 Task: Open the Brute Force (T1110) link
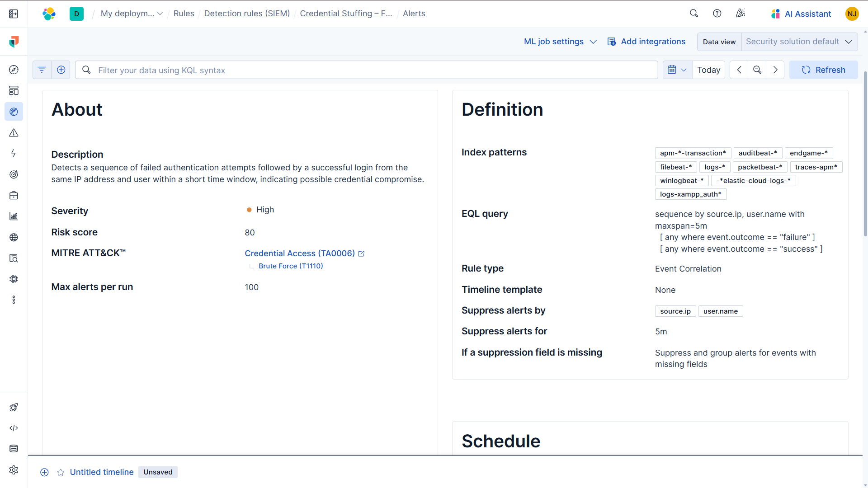(x=290, y=266)
